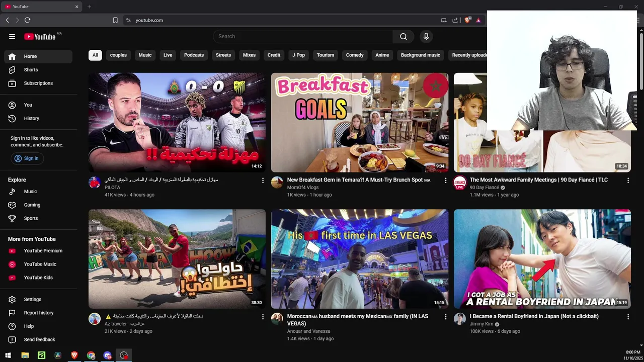
Task: Click the YouTube search input field
Action: pos(303,36)
